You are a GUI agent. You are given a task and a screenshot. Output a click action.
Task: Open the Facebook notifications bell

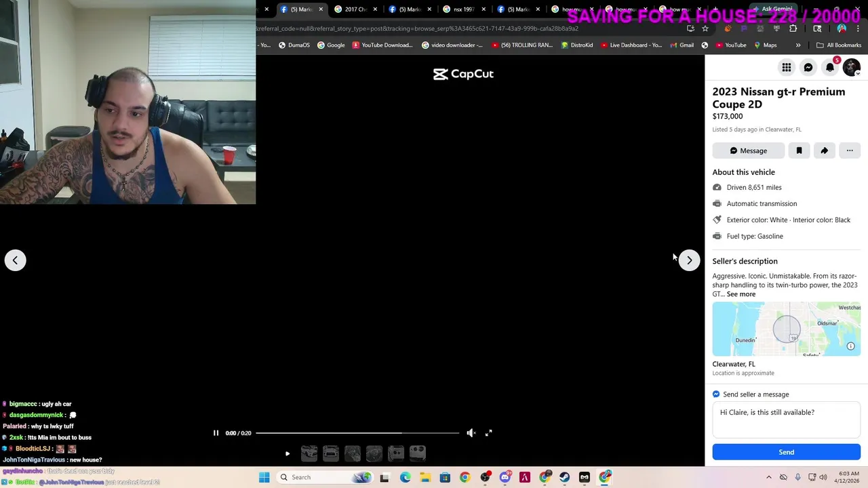(x=830, y=67)
